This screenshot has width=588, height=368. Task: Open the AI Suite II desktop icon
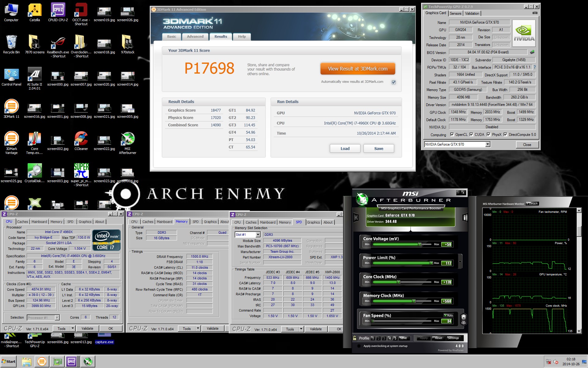(x=35, y=79)
